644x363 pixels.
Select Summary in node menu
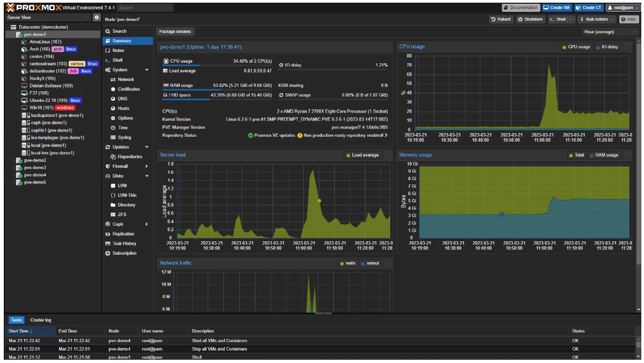click(x=128, y=41)
